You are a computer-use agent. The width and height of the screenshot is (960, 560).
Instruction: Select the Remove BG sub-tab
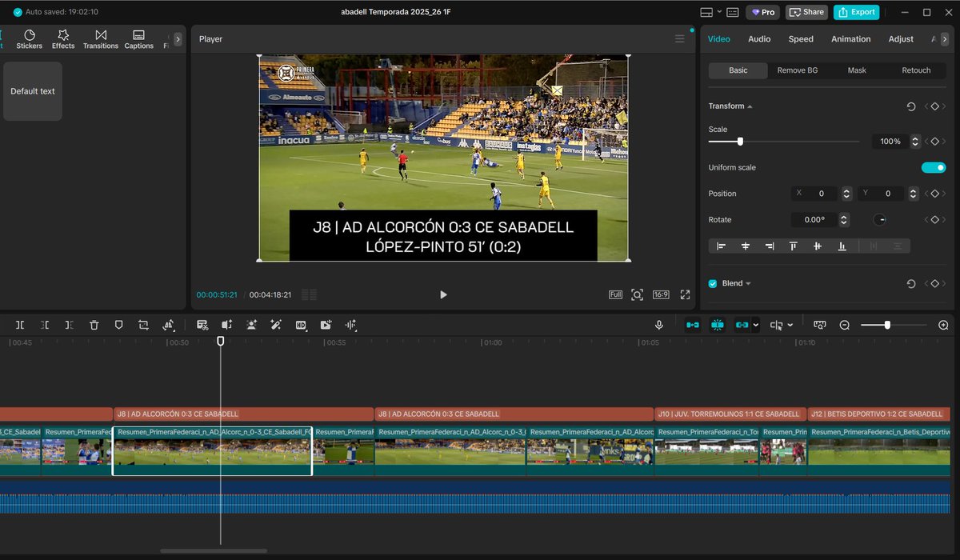[x=798, y=70]
